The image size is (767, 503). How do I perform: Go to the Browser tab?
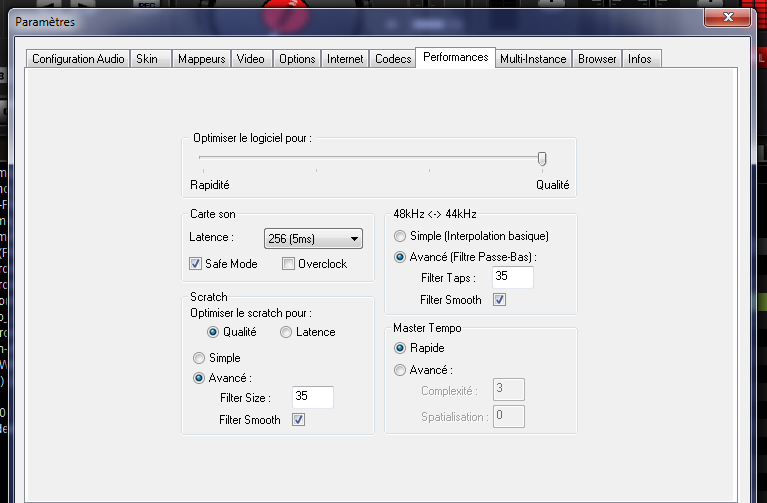point(597,59)
